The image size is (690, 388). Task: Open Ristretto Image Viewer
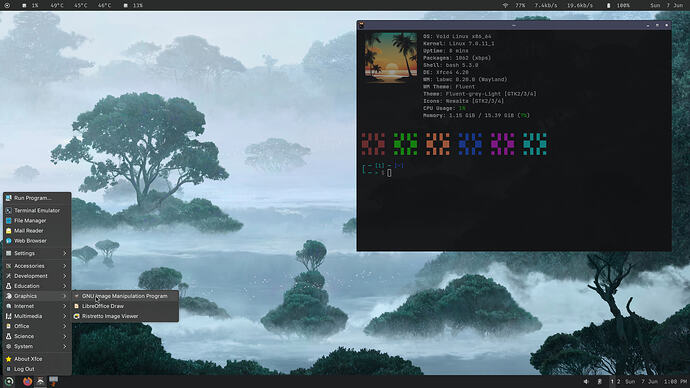[x=125, y=316]
